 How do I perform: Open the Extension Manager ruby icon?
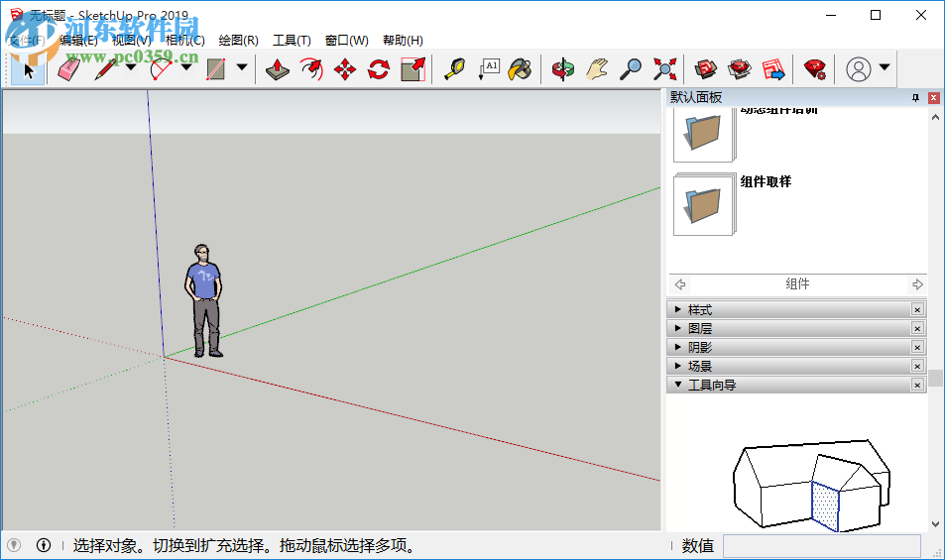coord(815,69)
